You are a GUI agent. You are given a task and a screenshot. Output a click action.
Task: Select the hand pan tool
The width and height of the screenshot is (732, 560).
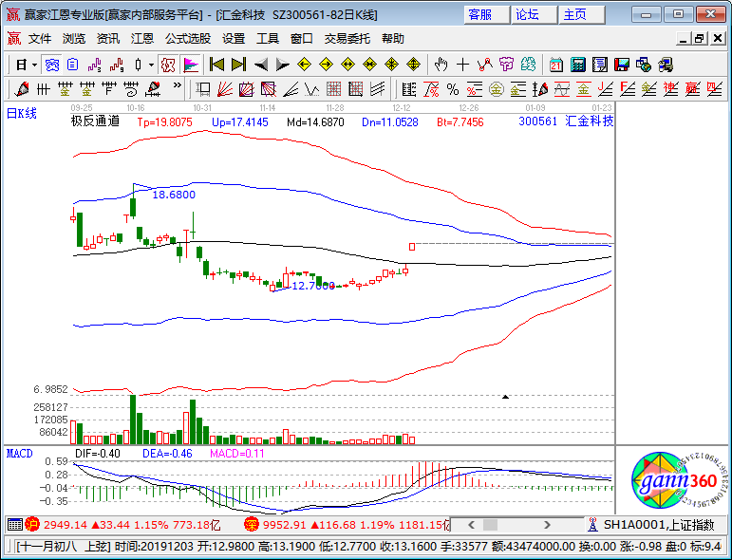pos(441,65)
